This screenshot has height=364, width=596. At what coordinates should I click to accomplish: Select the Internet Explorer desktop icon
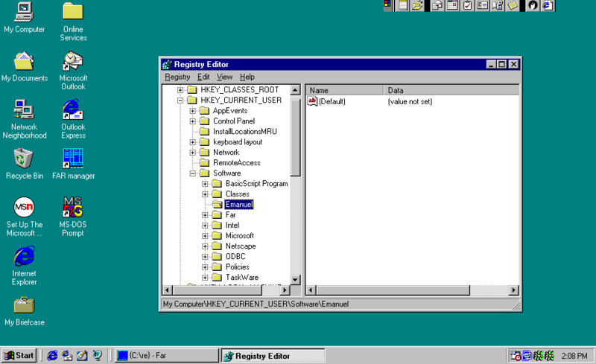pos(25,266)
